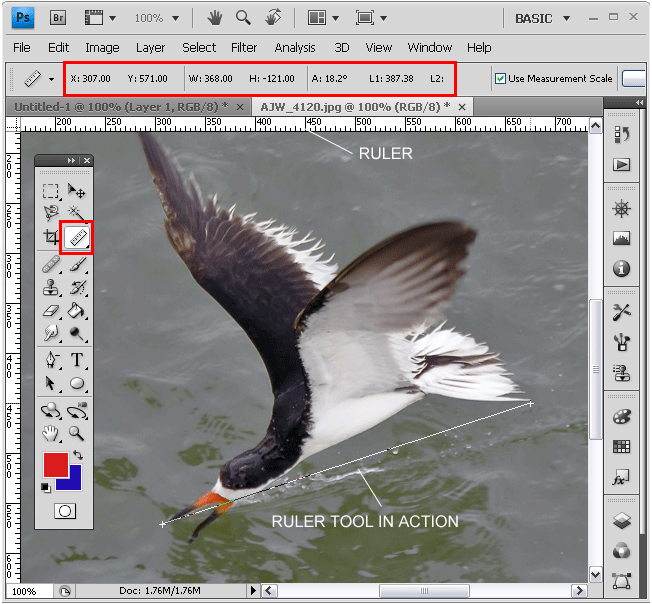
Task: Select the Ellipse shape tool
Action: tap(77, 383)
